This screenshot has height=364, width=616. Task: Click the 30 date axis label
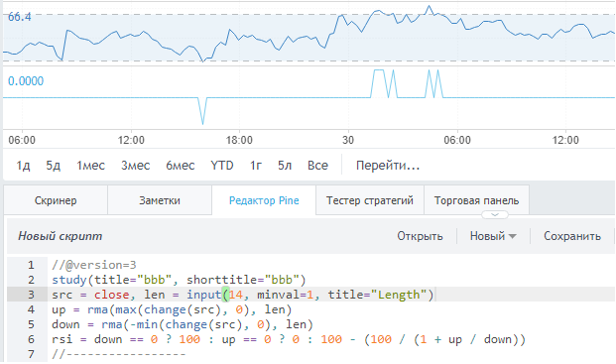click(348, 140)
